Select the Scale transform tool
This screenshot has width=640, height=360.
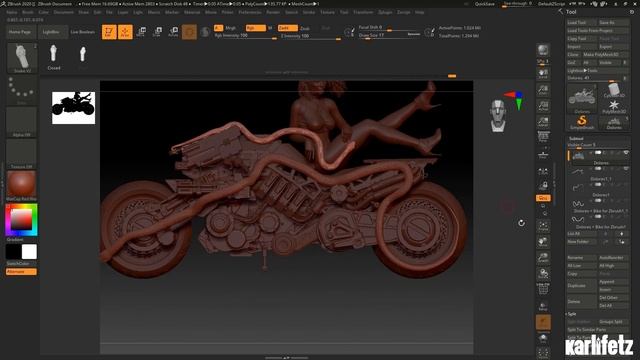[157, 32]
